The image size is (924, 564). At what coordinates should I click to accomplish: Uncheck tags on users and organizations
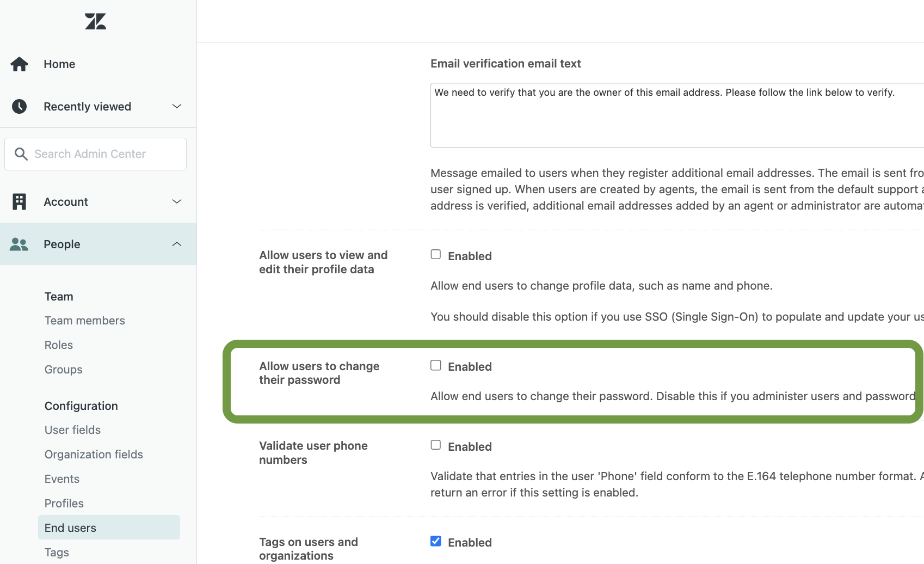click(436, 541)
